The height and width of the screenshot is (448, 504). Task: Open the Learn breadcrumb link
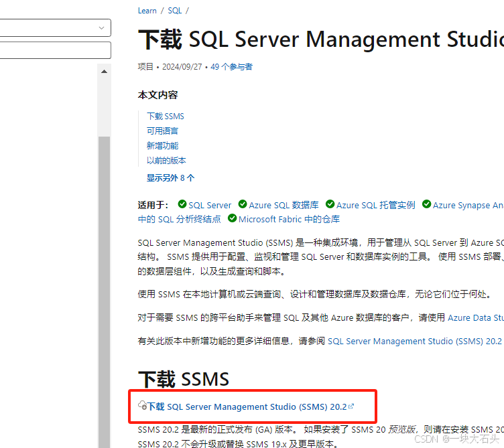tap(147, 11)
